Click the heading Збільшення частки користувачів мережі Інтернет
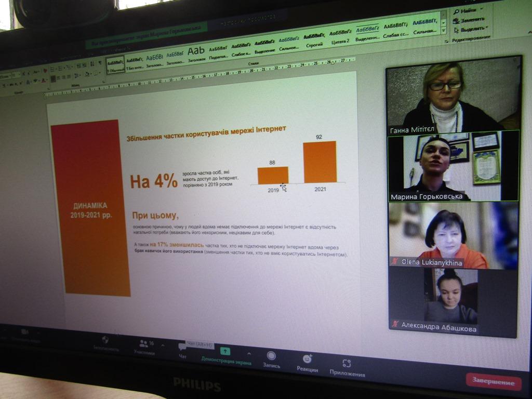This screenshot has height=399, width=532. (206, 134)
